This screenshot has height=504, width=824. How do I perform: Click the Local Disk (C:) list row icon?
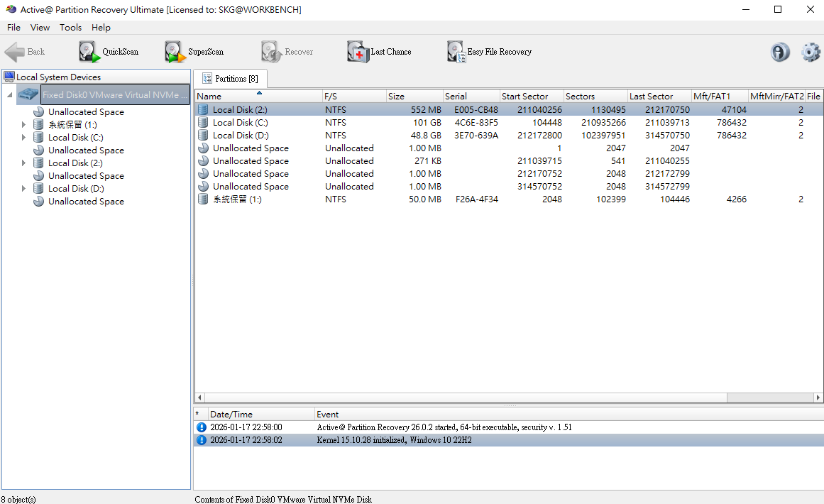203,123
